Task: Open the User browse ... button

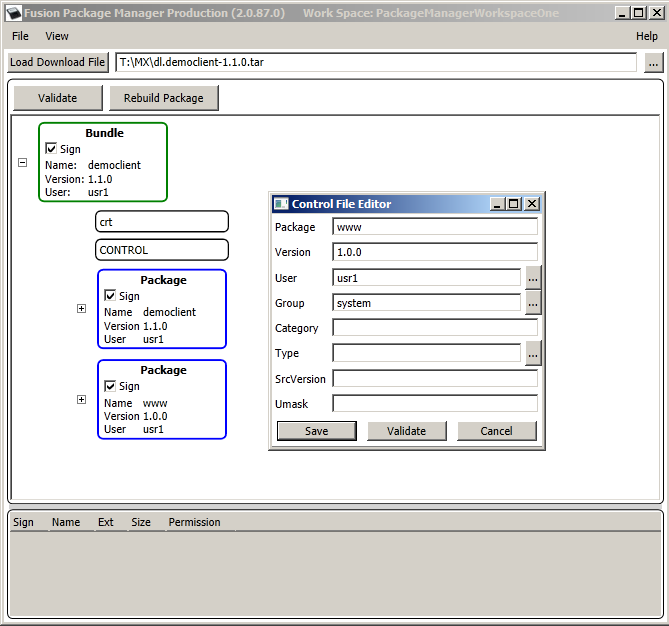Action: [x=533, y=278]
